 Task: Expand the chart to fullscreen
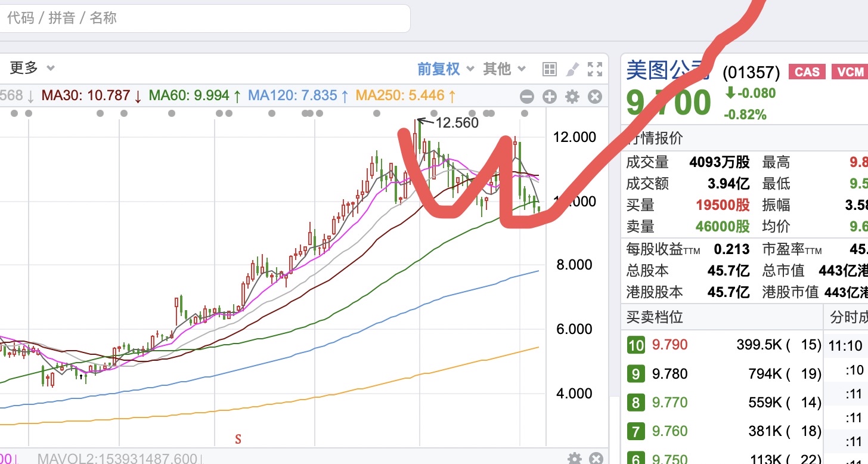click(x=595, y=69)
